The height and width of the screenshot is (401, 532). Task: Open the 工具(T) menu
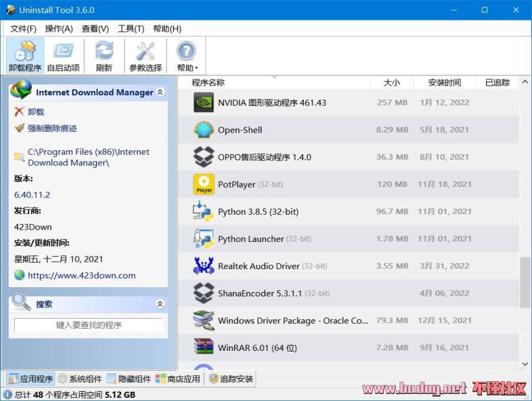point(131,29)
